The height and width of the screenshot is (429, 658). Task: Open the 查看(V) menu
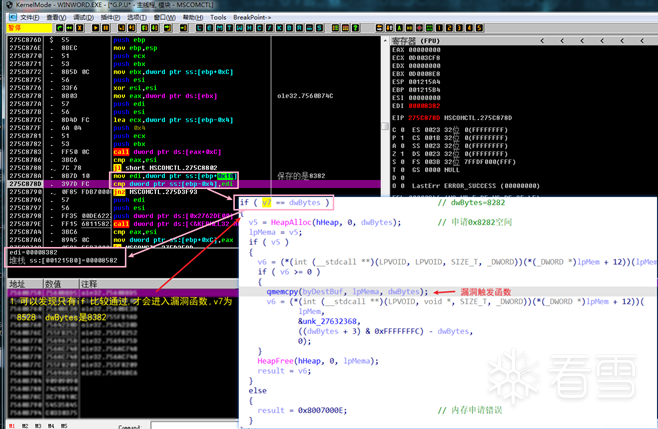coord(56,17)
